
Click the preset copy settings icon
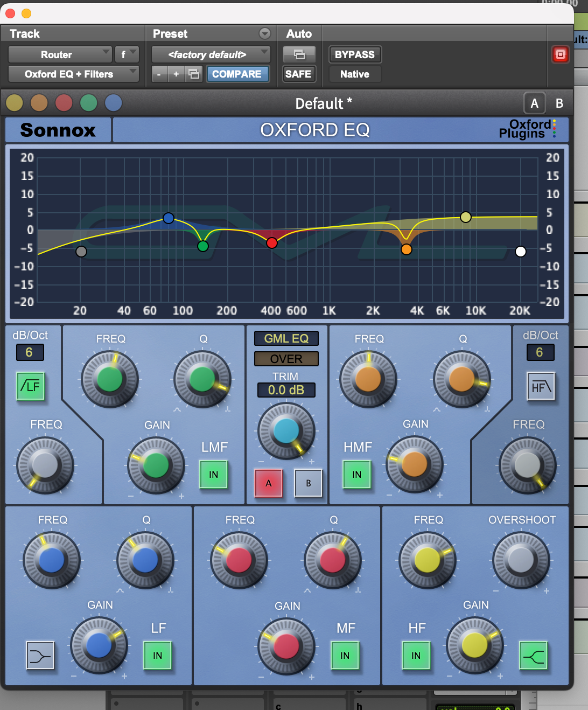pos(194,74)
